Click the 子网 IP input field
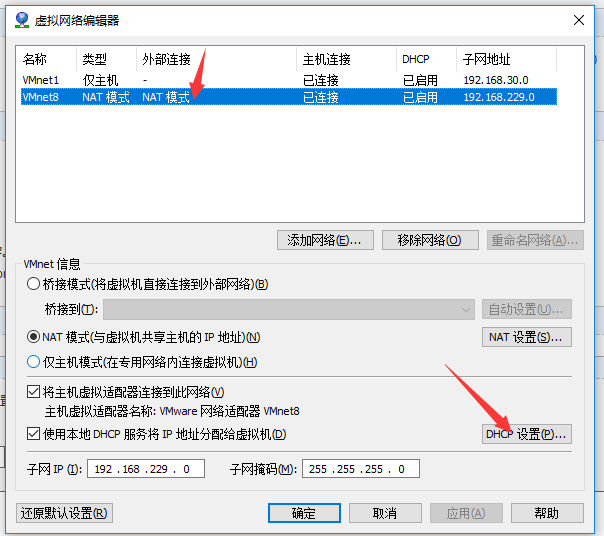604x536 pixels. [146, 469]
